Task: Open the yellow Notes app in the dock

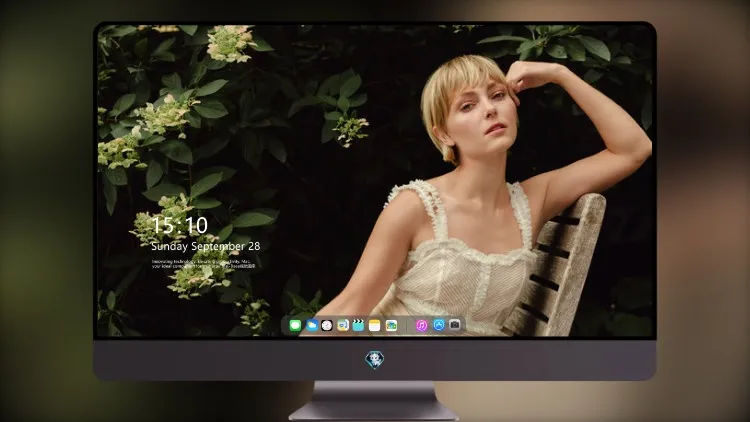Action: tap(375, 326)
